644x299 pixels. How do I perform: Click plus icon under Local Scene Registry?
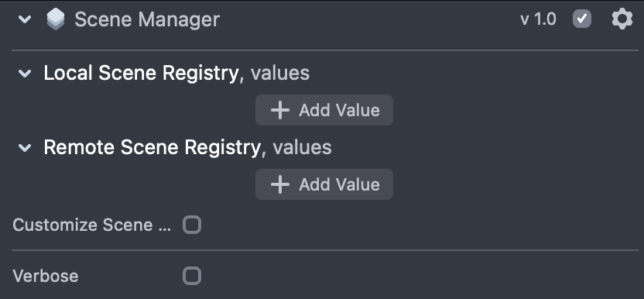(x=280, y=110)
